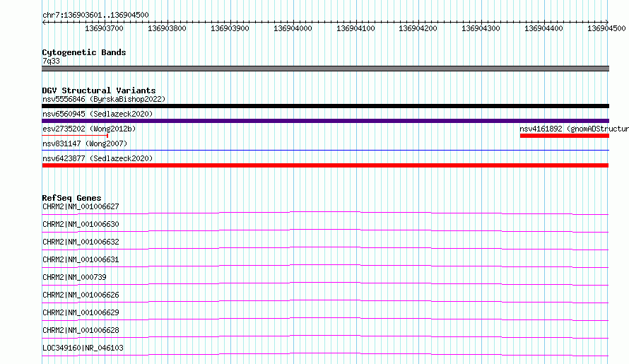Click ruler position 136903800
This screenshot has width=629, height=364.
(167, 28)
